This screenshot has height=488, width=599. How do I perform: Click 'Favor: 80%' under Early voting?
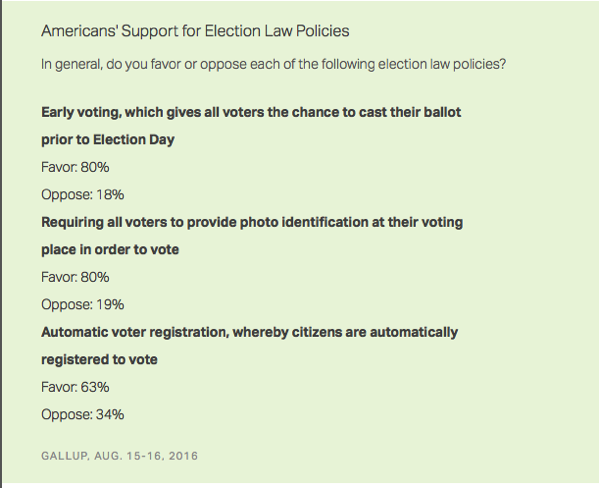point(75,167)
